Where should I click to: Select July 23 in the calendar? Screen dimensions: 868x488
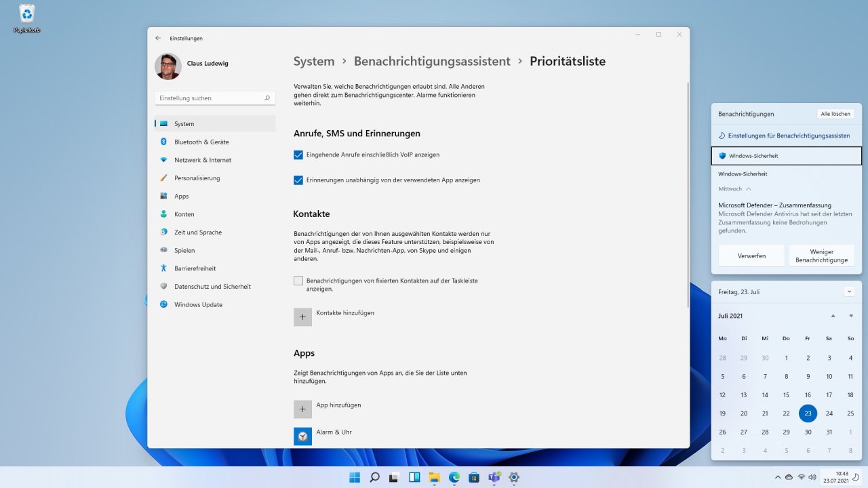808,413
